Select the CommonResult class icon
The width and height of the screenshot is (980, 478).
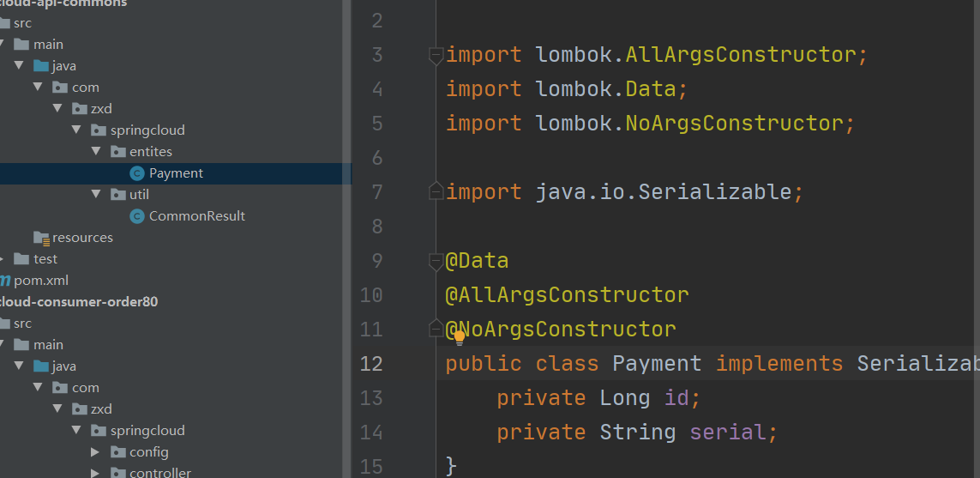click(x=137, y=216)
